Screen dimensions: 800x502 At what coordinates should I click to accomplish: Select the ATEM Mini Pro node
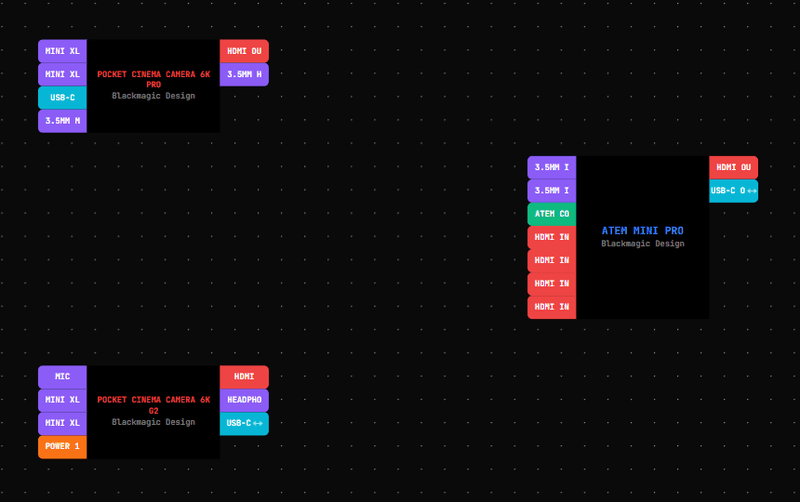click(642, 237)
